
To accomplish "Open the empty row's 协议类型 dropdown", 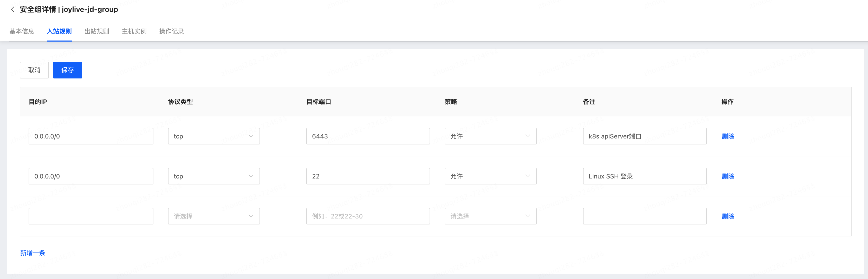I will coord(214,216).
